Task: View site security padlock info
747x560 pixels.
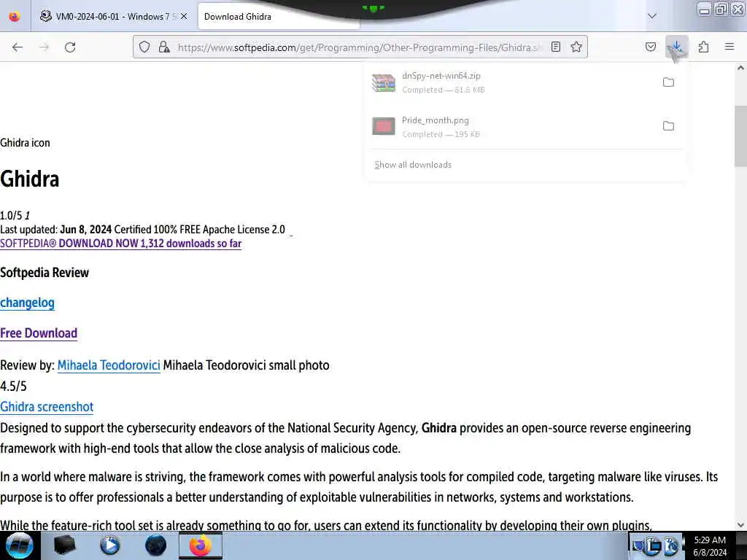Action: point(164,47)
